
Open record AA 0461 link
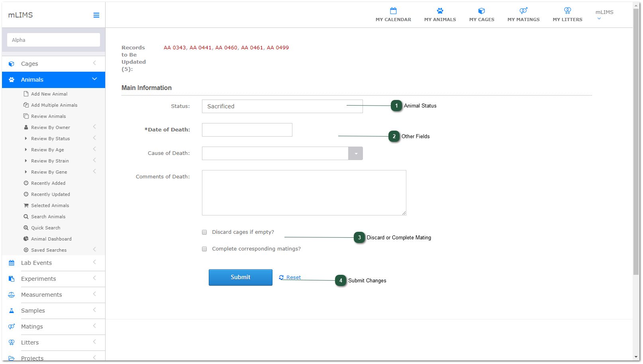point(252,48)
